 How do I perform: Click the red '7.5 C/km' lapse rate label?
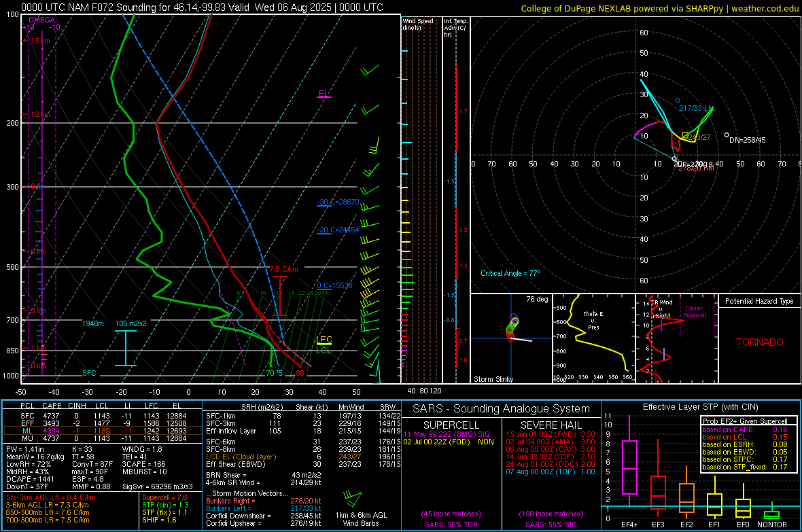(283, 269)
